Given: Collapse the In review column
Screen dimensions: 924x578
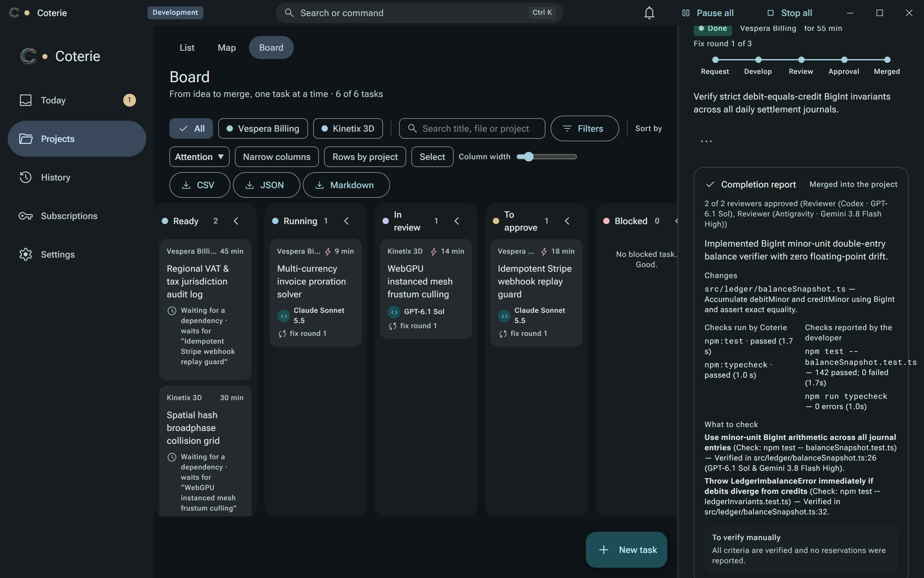Looking at the screenshot, I should tap(457, 221).
